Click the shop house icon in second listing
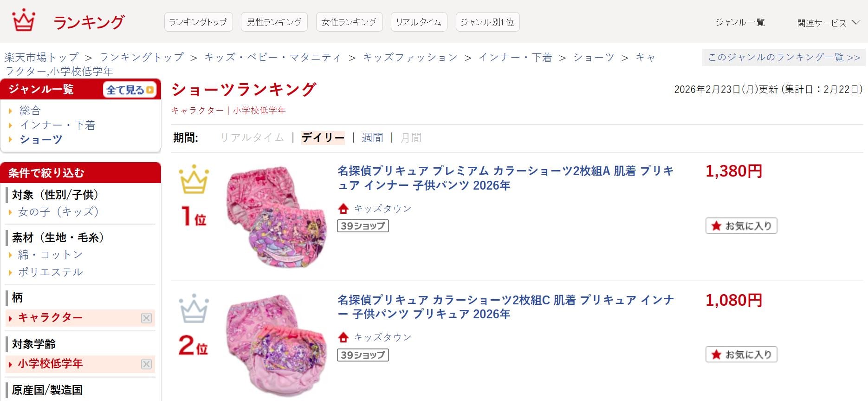This screenshot has height=401, width=868. 343,337
